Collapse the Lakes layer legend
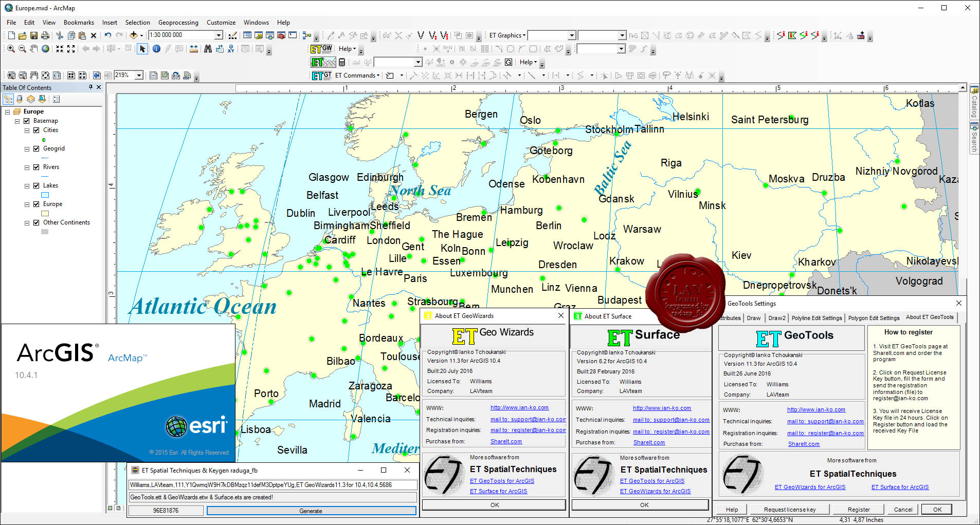The width and height of the screenshot is (980, 525). (27, 186)
